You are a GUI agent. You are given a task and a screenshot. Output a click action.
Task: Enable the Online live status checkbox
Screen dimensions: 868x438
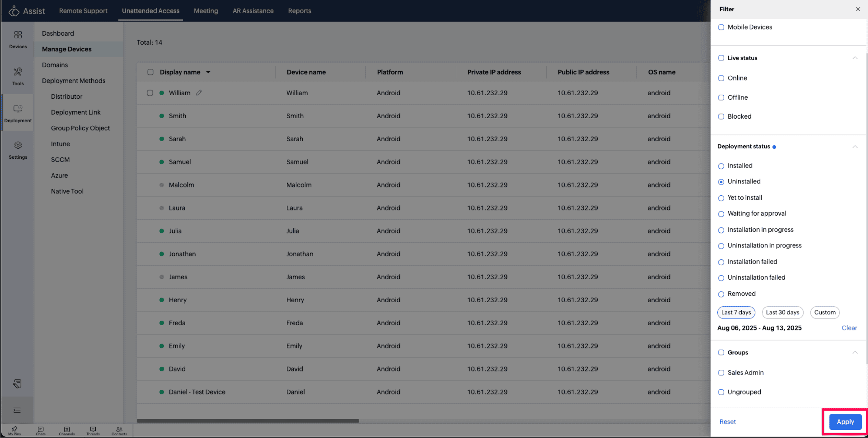coord(721,78)
